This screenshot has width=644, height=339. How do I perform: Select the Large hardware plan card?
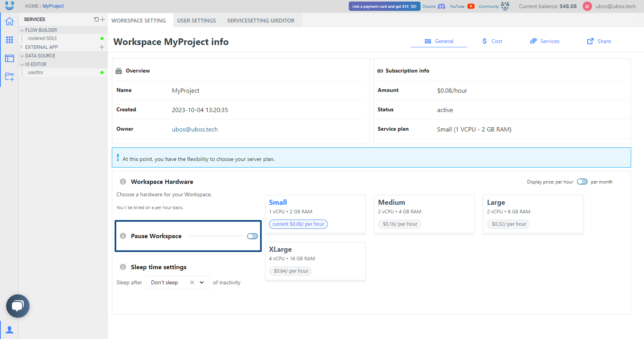[533, 214]
